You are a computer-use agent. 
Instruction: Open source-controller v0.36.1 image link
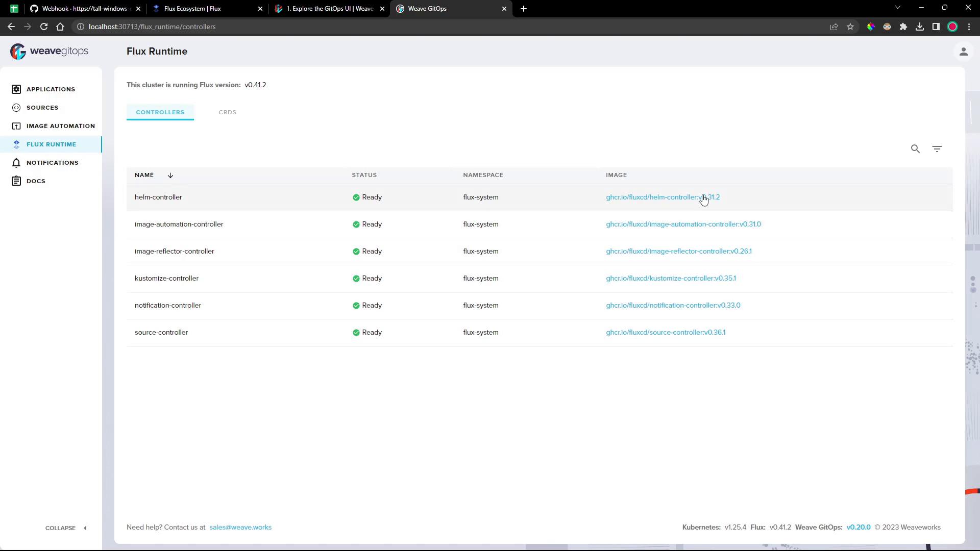[x=665, y=333]
